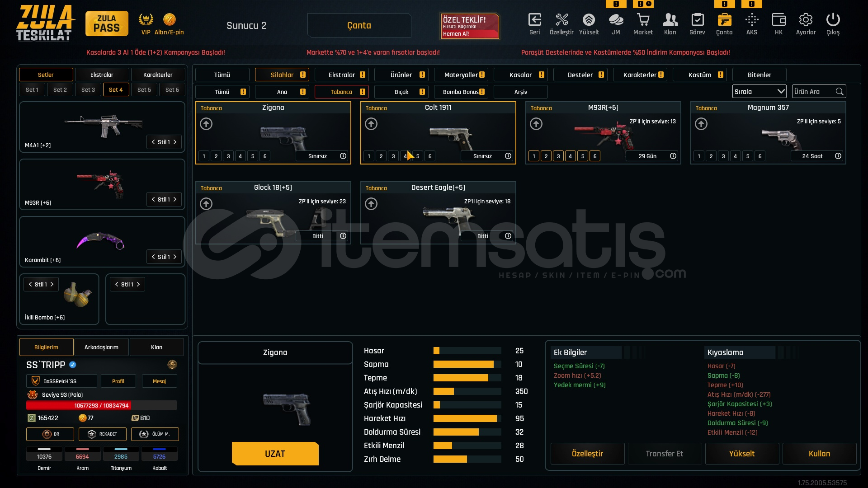The height and width of the screenshot is (488, 868).
Task: Previous style arrow for İkili Bomba [+6]
Action: pos(30,284)
